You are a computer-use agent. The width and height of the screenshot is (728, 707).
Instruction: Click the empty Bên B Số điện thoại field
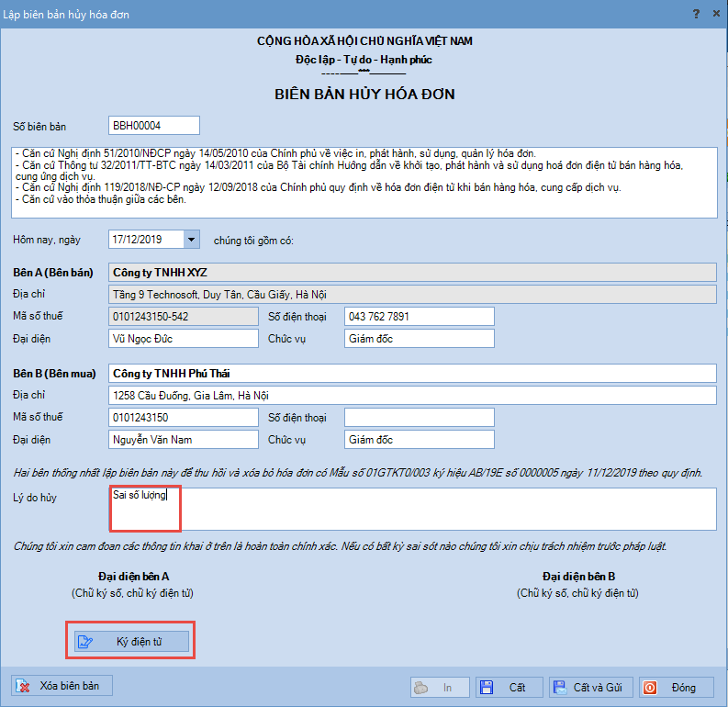pos(420,418)
